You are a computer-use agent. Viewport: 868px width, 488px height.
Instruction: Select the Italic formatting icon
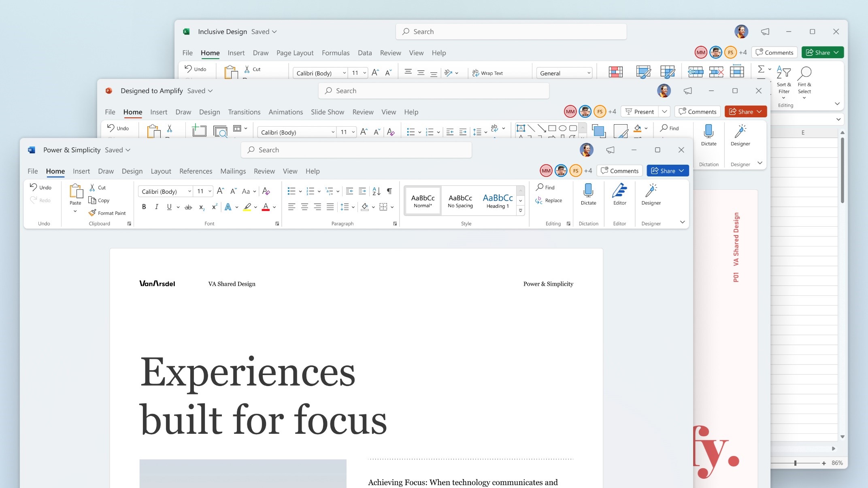(156, 207)
